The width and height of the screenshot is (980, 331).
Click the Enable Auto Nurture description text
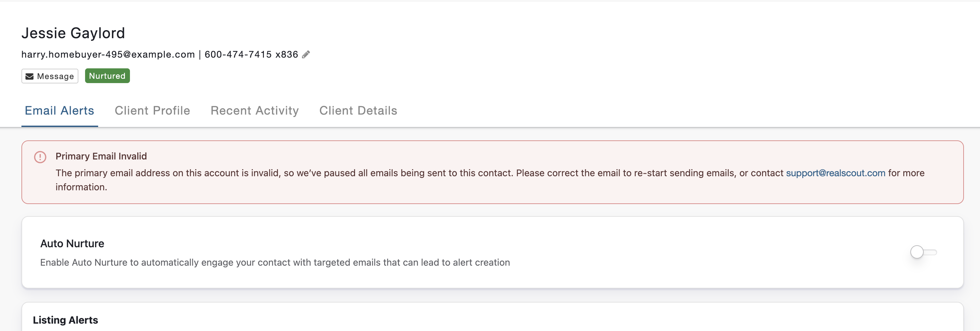click(275, 263)
